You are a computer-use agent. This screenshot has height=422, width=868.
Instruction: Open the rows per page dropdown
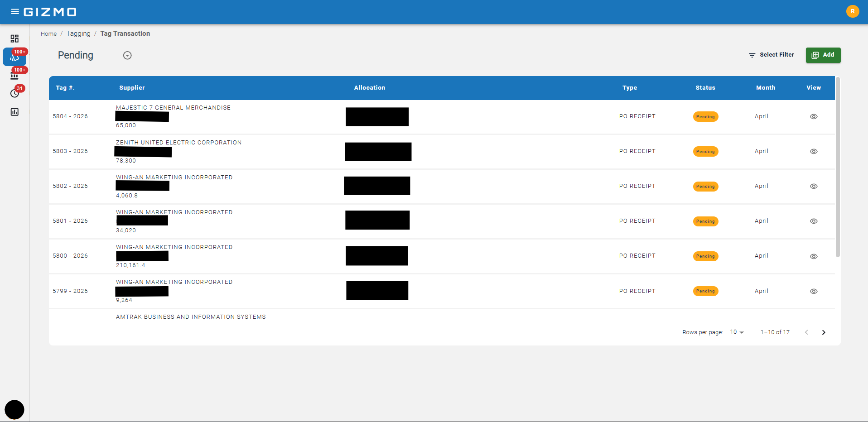tap(737, 332)
